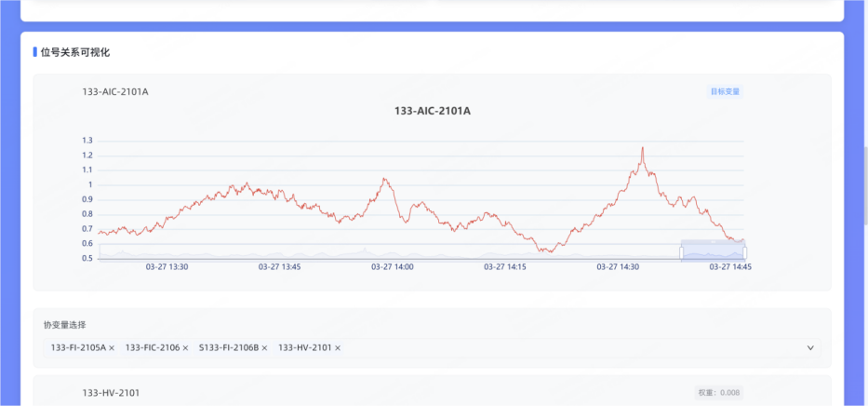Click the 133-FIC-2106 tag text

pyautogui.click(x=153, y=348)
